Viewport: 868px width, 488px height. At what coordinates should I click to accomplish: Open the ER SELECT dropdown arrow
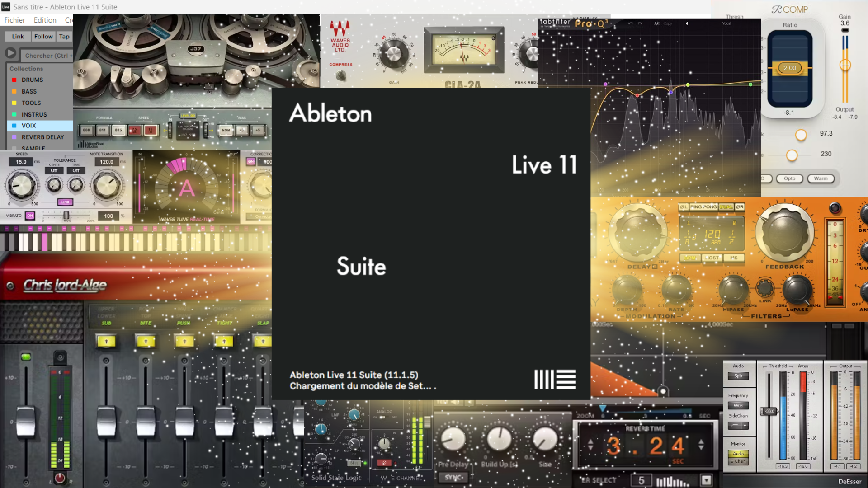pos(706,480)
